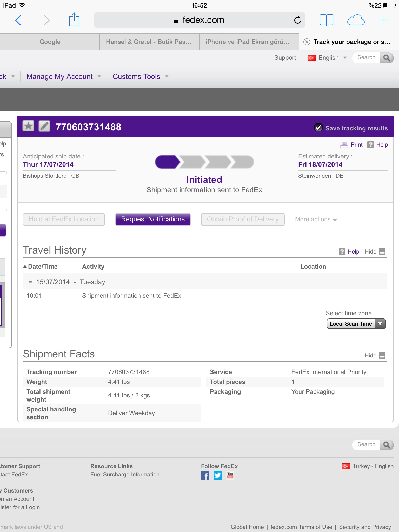The height and width of the screenshot is (532, 399).
Task: Open the Local Scan Time dropdown
Action: (356, 324)
